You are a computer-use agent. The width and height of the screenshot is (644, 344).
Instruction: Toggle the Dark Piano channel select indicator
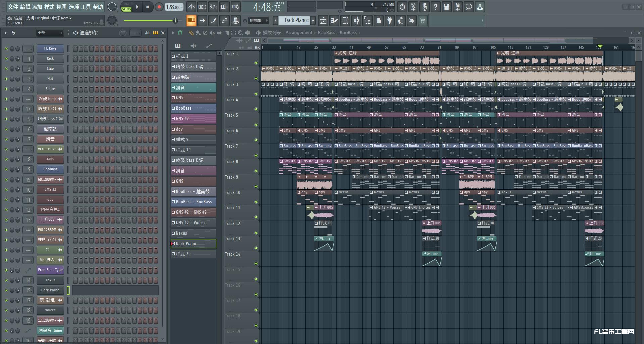point(68,290)
